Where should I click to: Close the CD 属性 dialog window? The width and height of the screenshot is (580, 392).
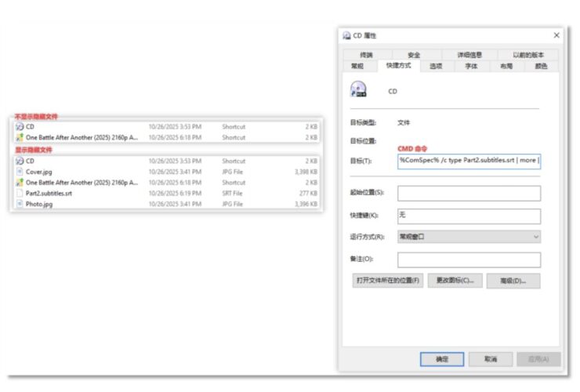coord(556,35)
